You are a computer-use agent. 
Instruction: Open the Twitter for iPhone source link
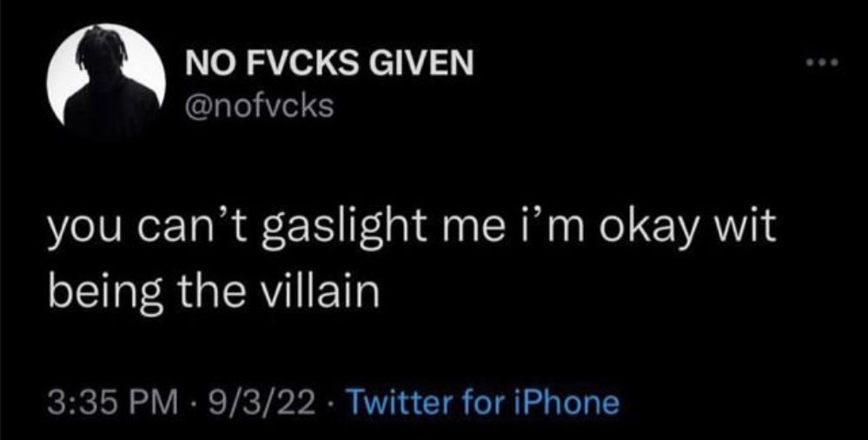pyautogui.click(x=481, y=403)
